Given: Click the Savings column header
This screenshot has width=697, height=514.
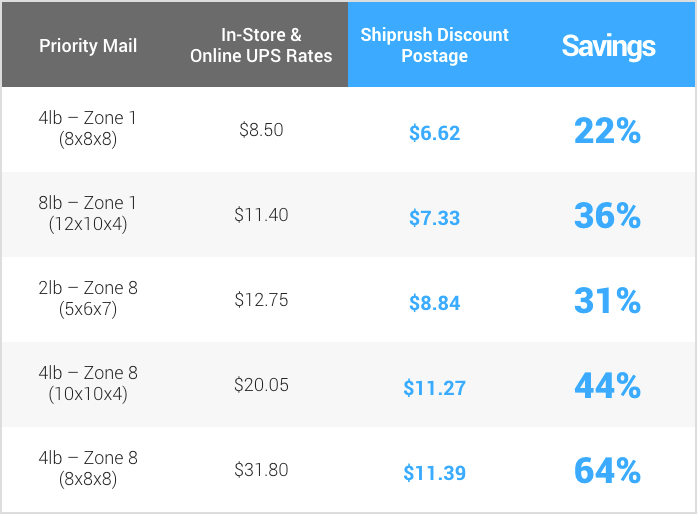Looking at the screenshot, I should [608, 46].
